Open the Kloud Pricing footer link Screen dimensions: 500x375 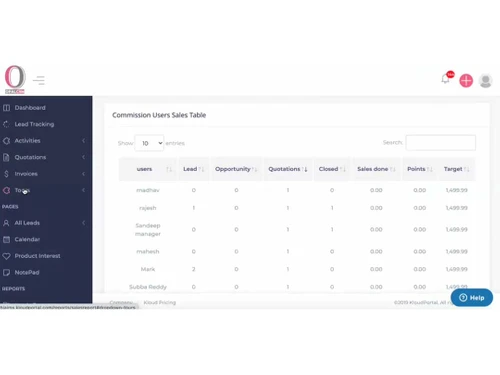(160, 302)
